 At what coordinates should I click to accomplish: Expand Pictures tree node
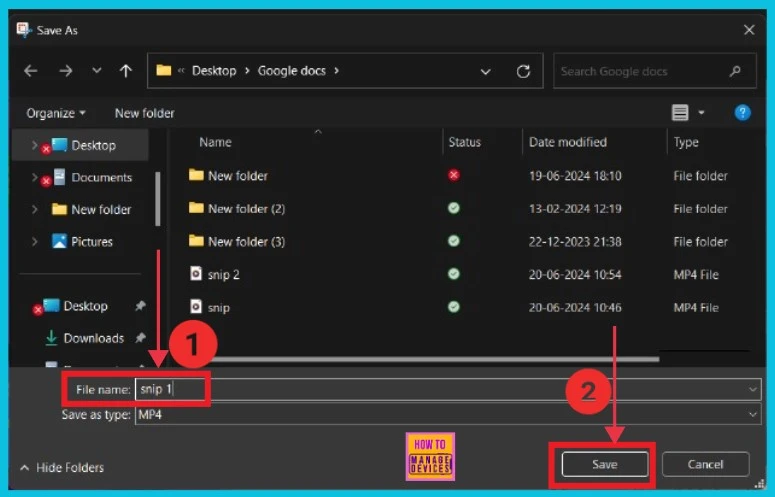[34, 241]
